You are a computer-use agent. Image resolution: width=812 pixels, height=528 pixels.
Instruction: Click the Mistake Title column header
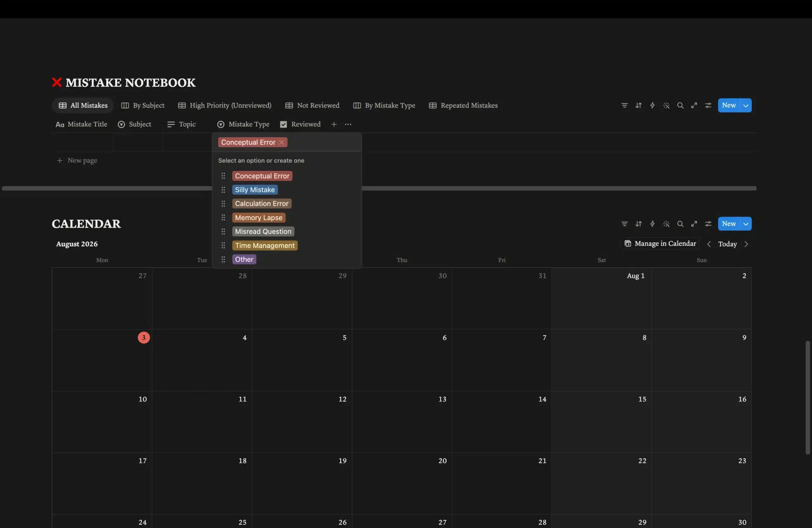coord(82,125)
